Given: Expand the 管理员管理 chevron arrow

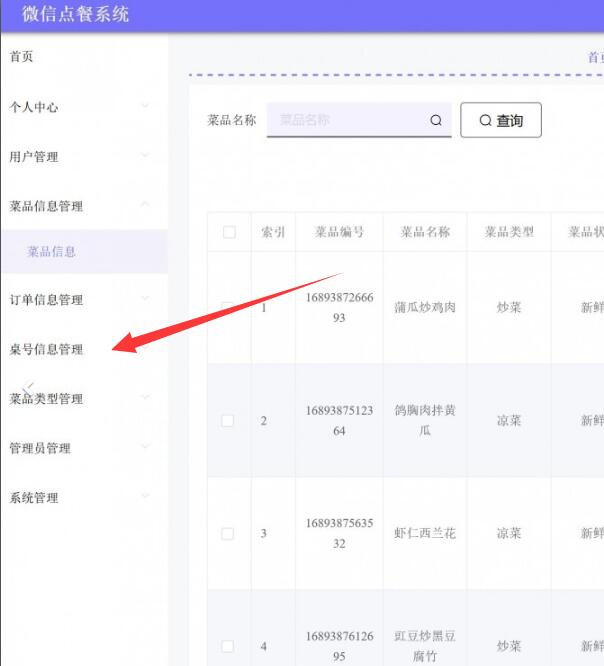Looking at the screenshot, I should click(145, 446).
